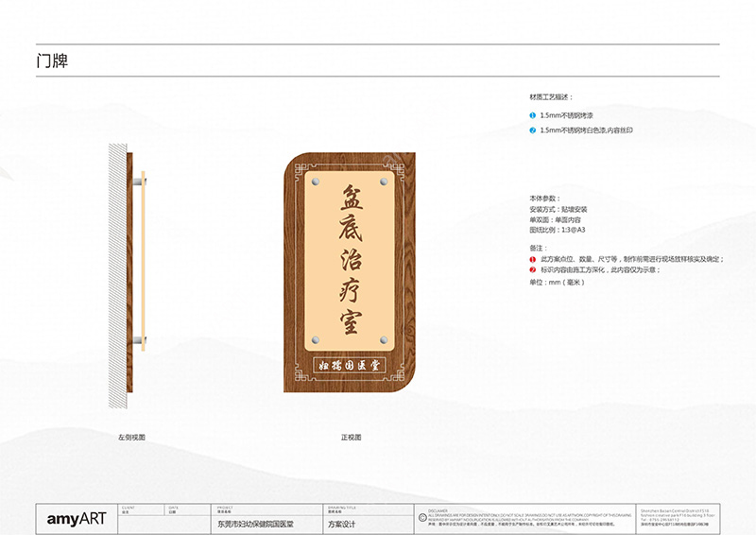This screenshot has width=756, height=535.
Task: Click the red number 2 remark bullet
Action: [x=533, y=270]
